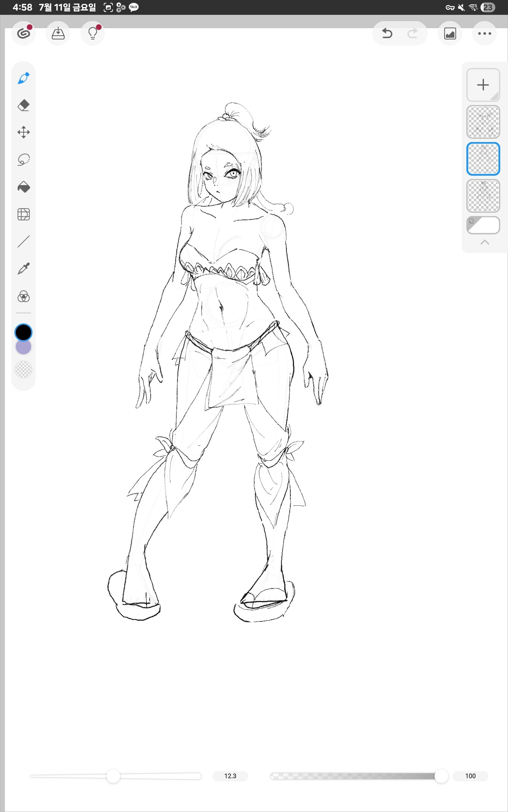This screenshot has height=812, width=508.
Task: Select the third layer thumbnail
Action: (483, 196)
